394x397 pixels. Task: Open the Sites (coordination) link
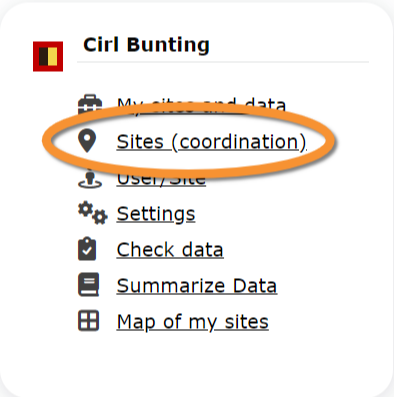pos(211,142)
